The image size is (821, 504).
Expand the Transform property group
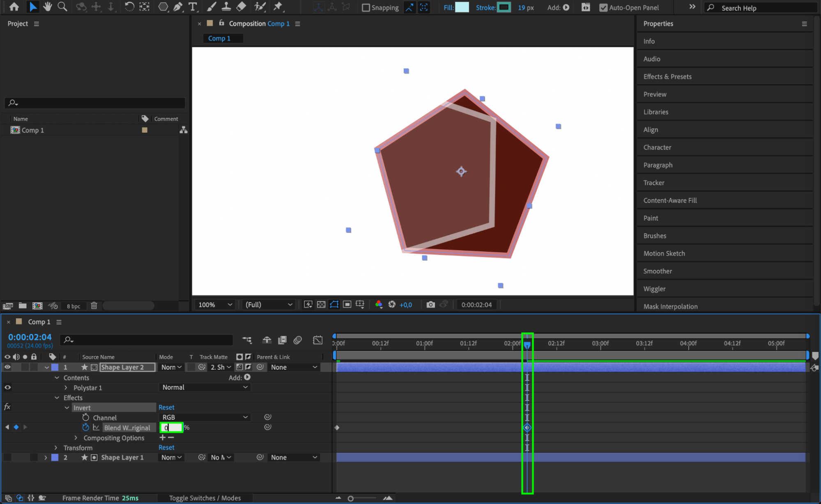[56, 448]
